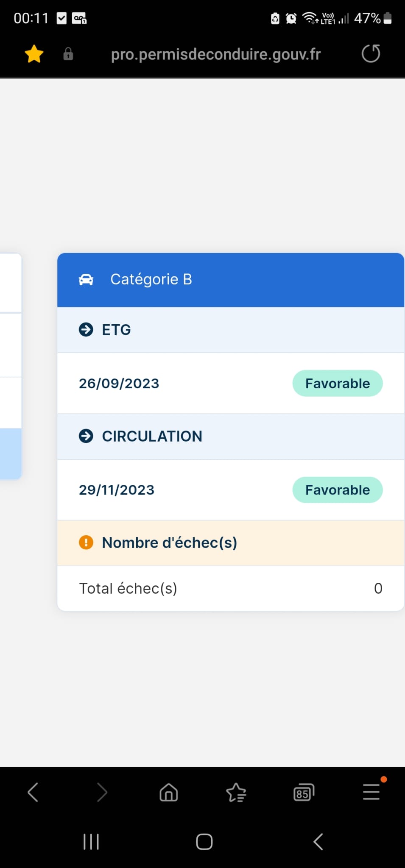Image resolution: width=405 pixels, height=868 pixels.
Task: Expand the CIRCULATION section arrow
Action: pyautogui.click(x=86, y=436)
